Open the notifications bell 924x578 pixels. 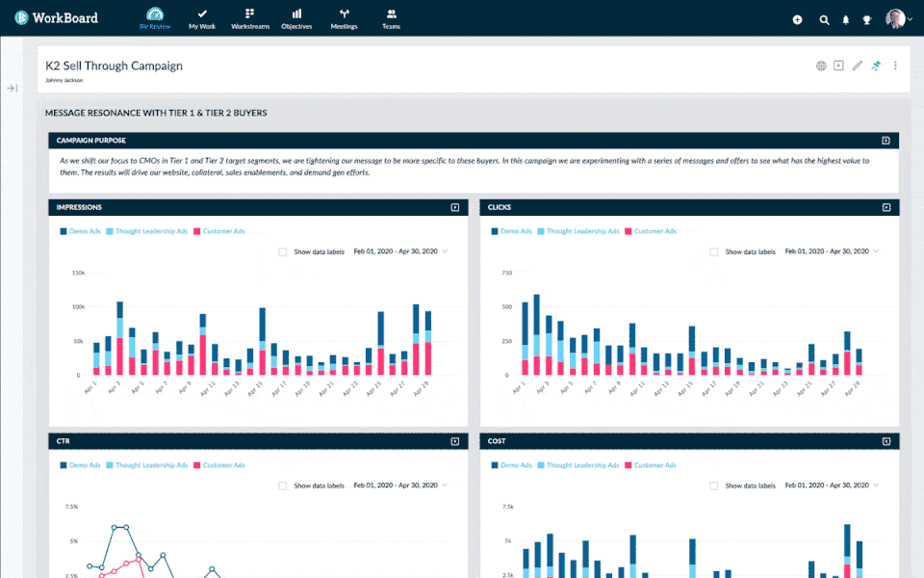coord(846,19)
